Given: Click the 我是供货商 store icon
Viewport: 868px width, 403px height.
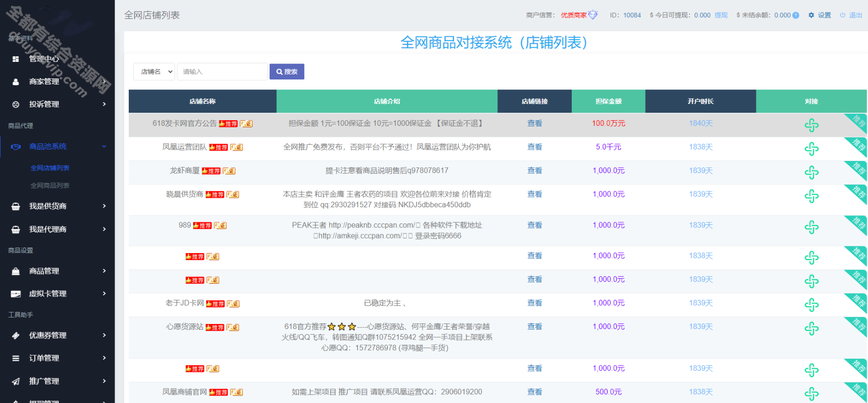Looking at the screenshot, I should click(16, 206).
